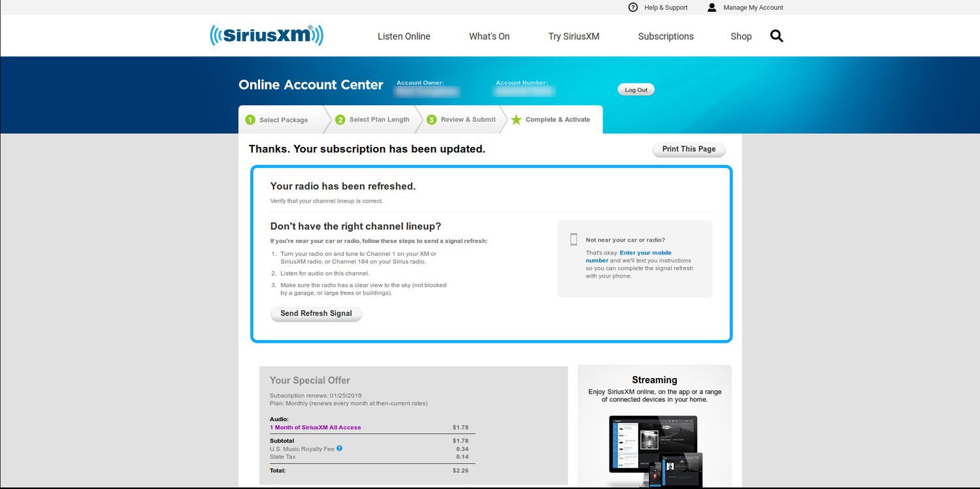Click the Plan: Monthly description line
This screenshot has height=489, width=980.
coord(349,403)
